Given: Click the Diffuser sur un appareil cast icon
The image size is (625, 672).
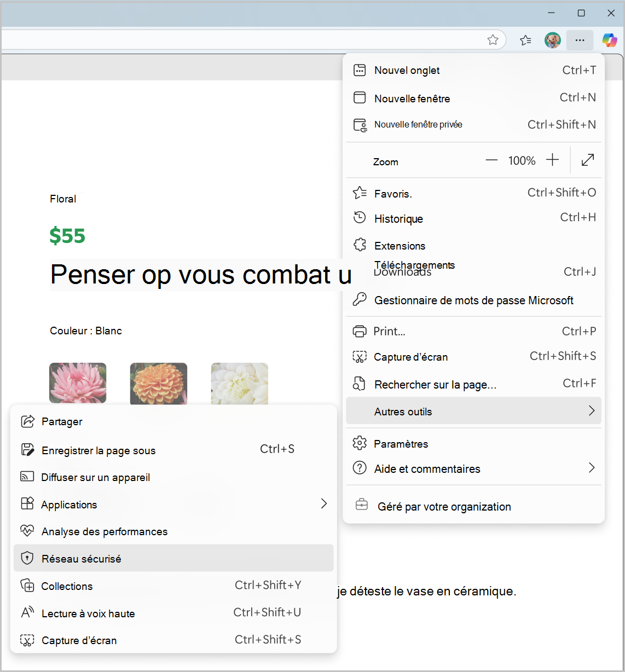Looking at the screenshot, I should pyautogui.click(x=27, y=477).
